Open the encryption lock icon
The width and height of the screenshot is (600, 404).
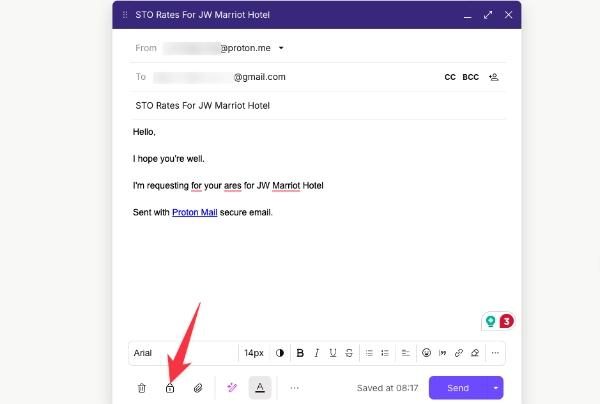point(170,388)
